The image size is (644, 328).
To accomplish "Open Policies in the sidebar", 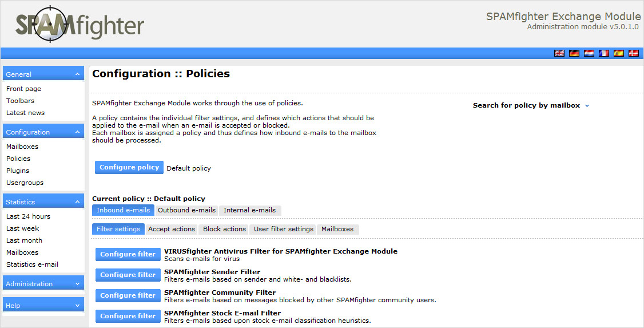I will (18, 159).
